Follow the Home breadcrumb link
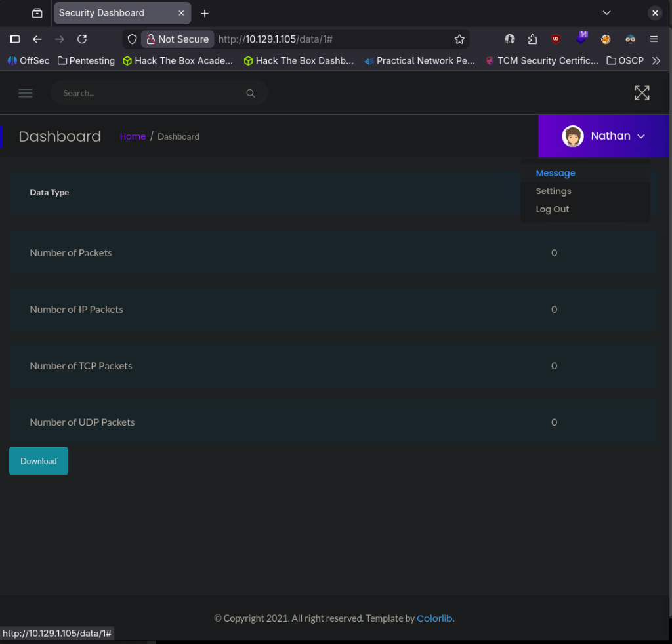This screenshot has width=672, height=644. coord(133,136)
